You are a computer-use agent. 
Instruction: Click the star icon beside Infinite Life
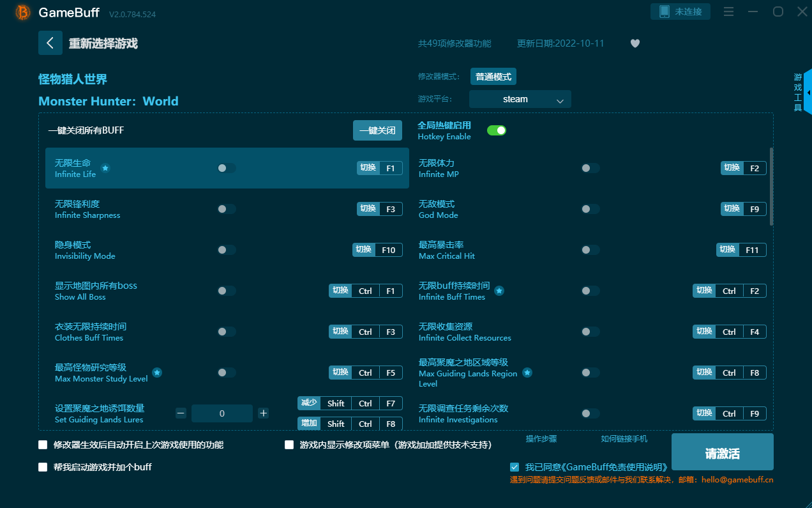105,168
